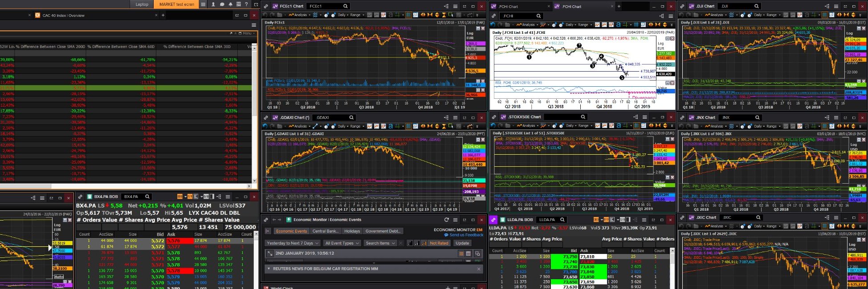Click the Update button in Economic Monitor
Viewport: 868px width, 289px height.
(462, 243)
